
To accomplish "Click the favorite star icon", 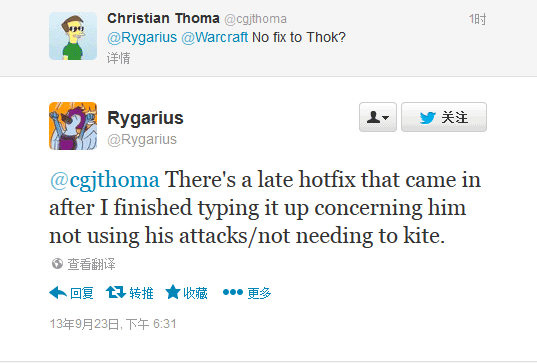I will [173, 292].
